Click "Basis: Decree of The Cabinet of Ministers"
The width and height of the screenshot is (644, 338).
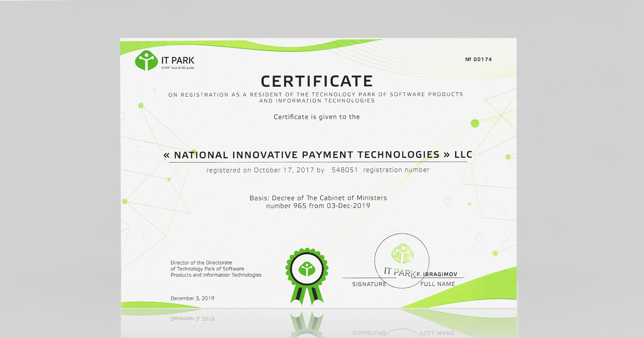(x=318, y=198)
